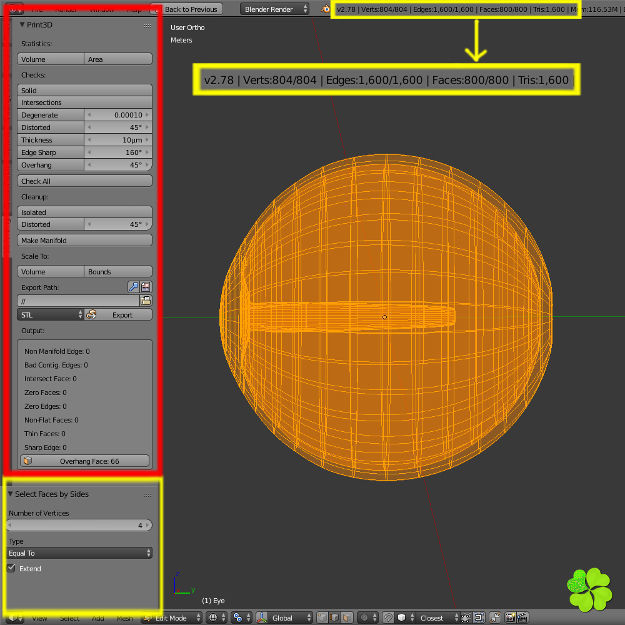The width and height of the screenshot is (625, 625).
Task: Collapse the Print3D panel
Action: point(22,25)
